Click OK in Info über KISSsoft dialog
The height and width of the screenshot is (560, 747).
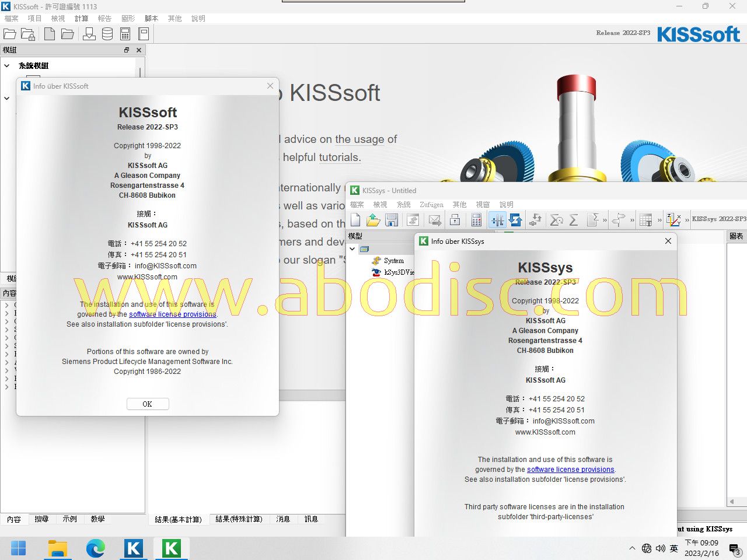tap(148, 404)
